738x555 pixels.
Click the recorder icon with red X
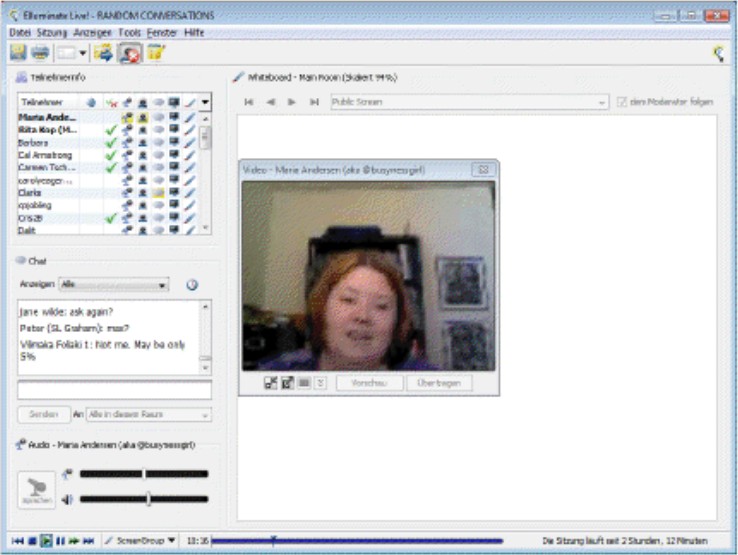[130, 53]
